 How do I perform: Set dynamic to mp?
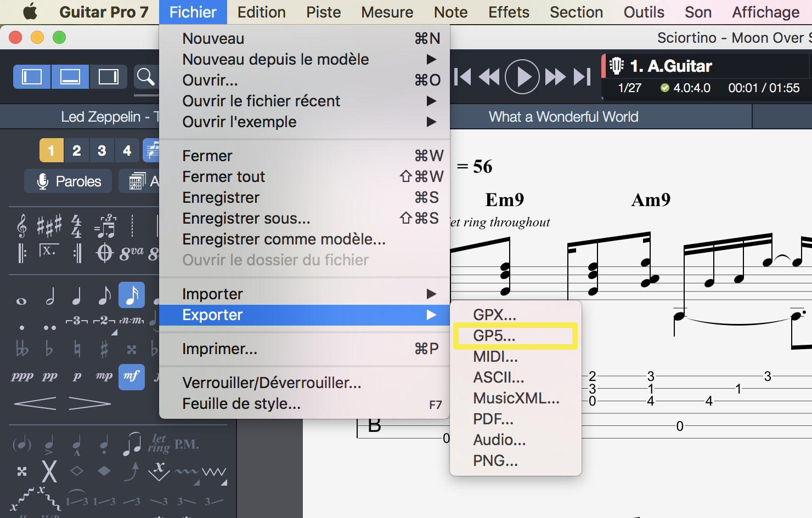[x=104, y=377]
